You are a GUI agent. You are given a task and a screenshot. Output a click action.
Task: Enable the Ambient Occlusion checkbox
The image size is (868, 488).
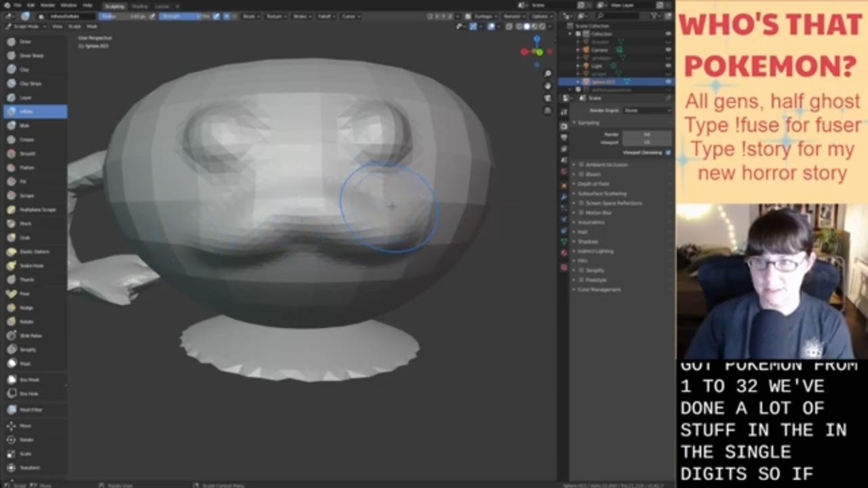(581, 165)
